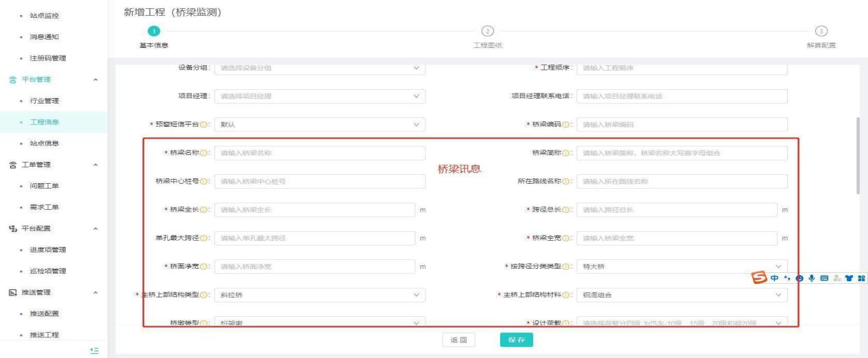This screenshot has height=358, width=868.
Task: Open the 按跨径分类类型 dropdown
Action: 682,266
